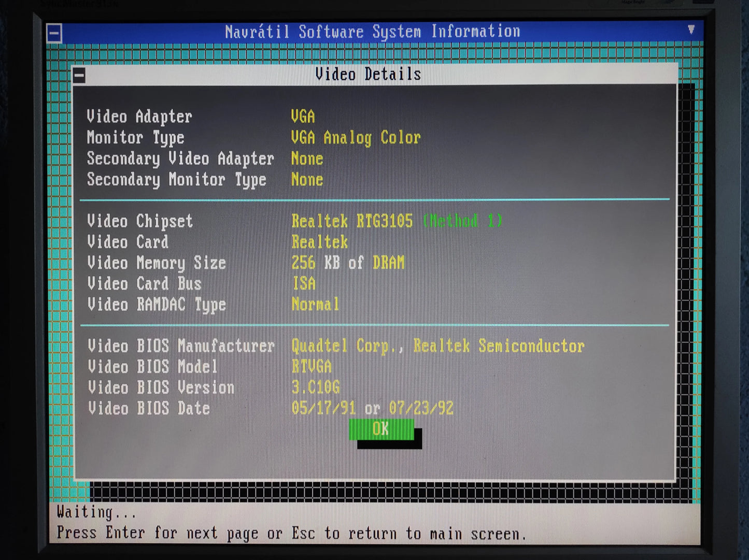Select the "Realtek RTG3105" chipset value
749x560 pixels.
click(x=352, y=221)
